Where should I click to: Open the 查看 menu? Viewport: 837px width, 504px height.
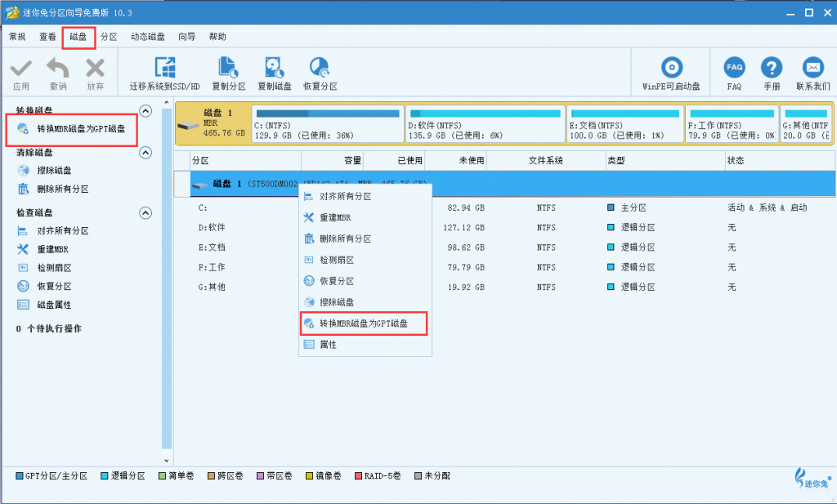pos(47,37)
